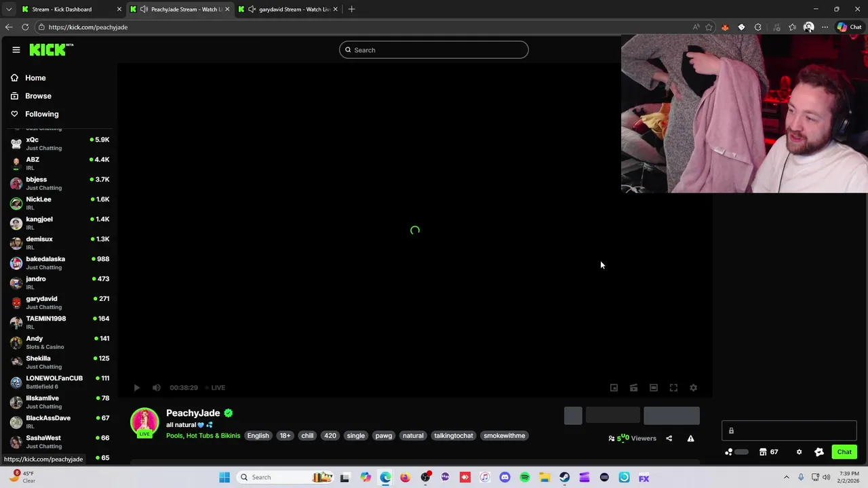The width and height of the screenshot is (868, 488).
Task: Select NickLee in following list
Action: (x=60, y=203)
